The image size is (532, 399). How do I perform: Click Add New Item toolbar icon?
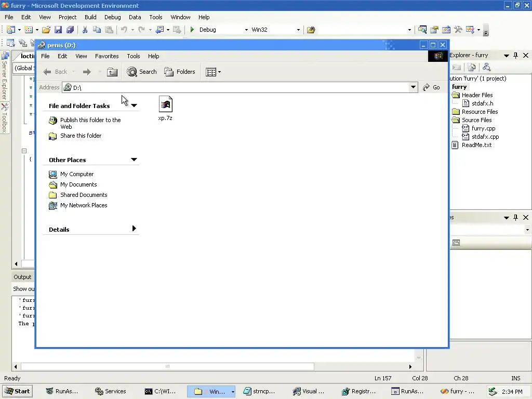click(x=29, y=30)
